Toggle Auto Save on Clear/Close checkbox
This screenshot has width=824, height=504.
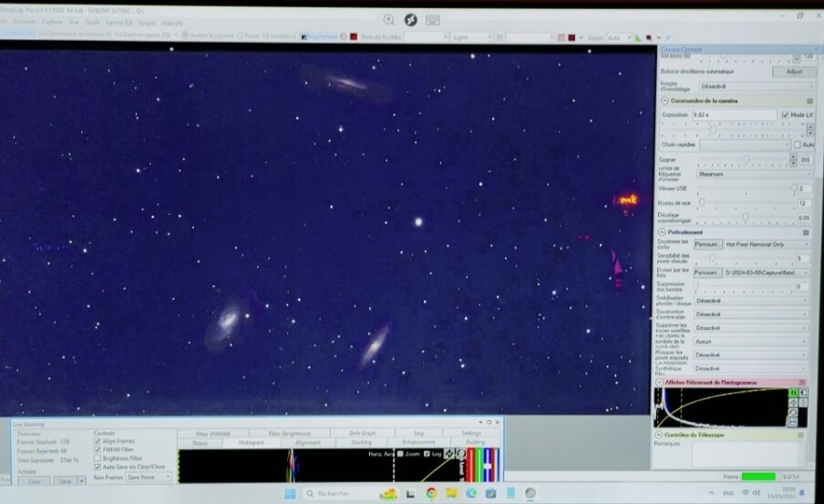coord(98,467)
